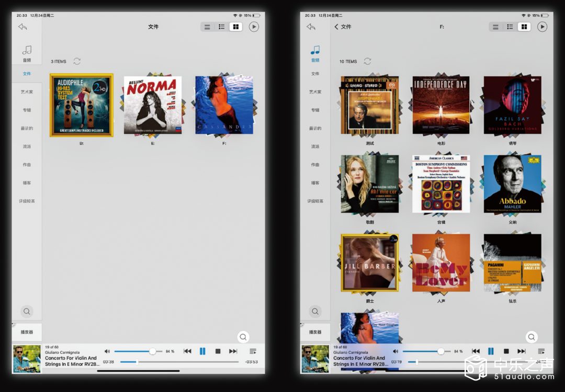Tap back arrow icon in right screen
This screenshot has width=565, height=392.
[x=311, y=27]
